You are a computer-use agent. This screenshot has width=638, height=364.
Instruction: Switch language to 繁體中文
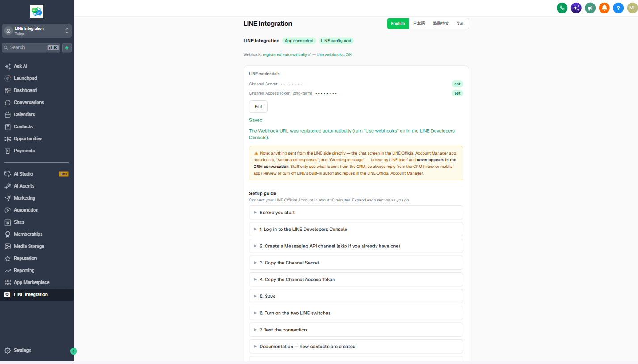click(441, 24)
